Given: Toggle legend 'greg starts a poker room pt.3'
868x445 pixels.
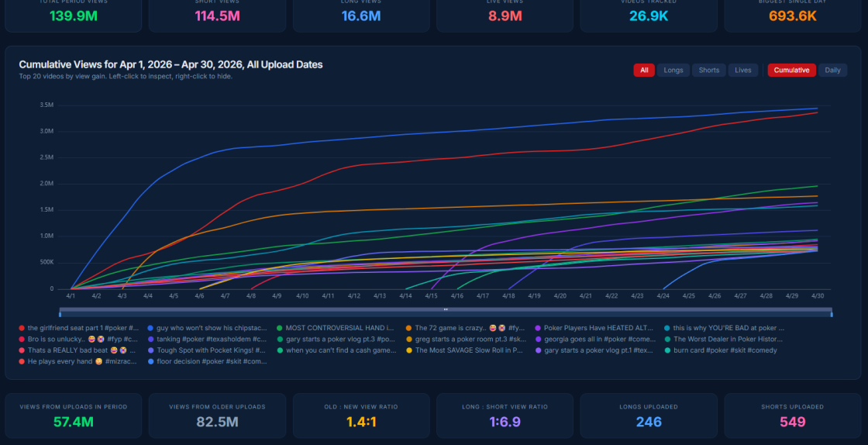Looking at the screenshot, I should pos(466,340).
